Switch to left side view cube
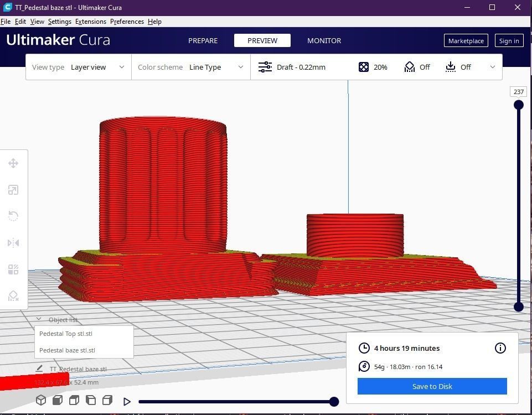The image size is (532, 415). pos(91,401)
